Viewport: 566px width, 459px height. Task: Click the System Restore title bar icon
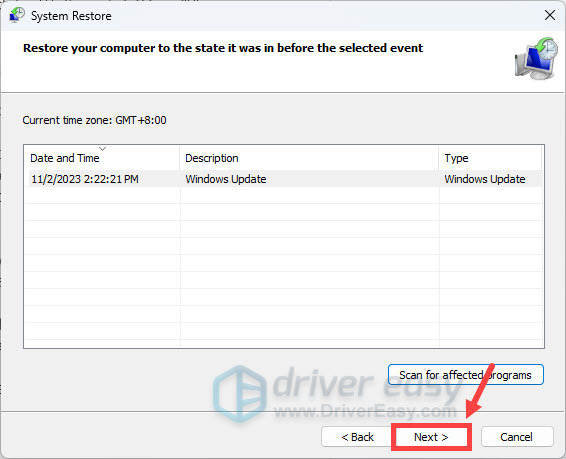pos(16,16)
